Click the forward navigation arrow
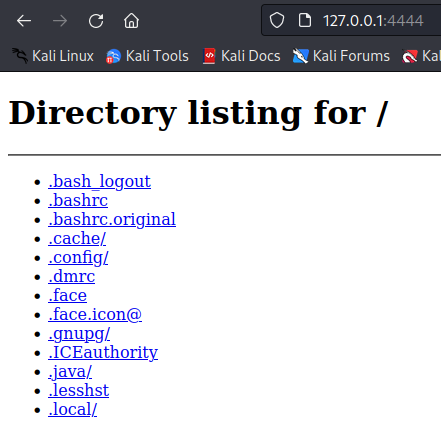441x421 pixels. [60, 21]
